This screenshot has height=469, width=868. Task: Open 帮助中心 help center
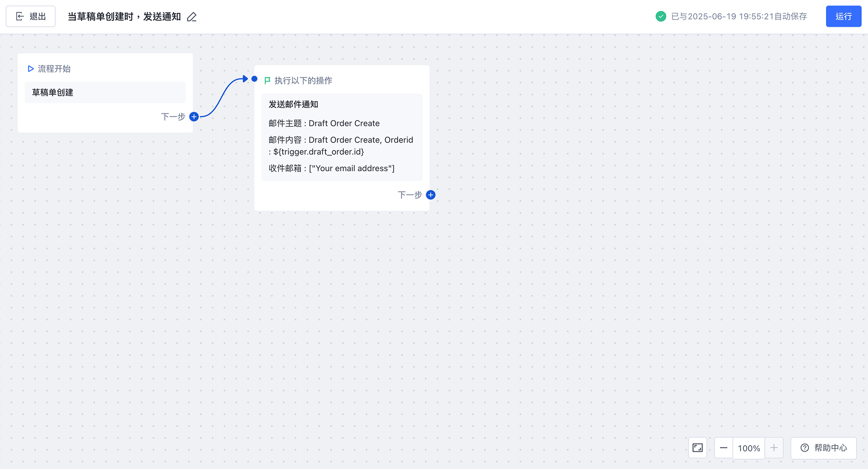(824, 448)
